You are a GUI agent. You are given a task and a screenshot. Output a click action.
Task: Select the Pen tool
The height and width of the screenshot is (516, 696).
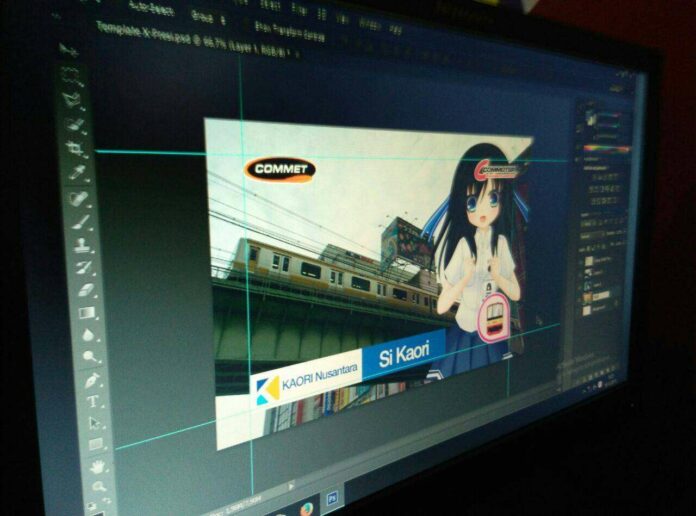pyautogui.click(x=93, y=380)
